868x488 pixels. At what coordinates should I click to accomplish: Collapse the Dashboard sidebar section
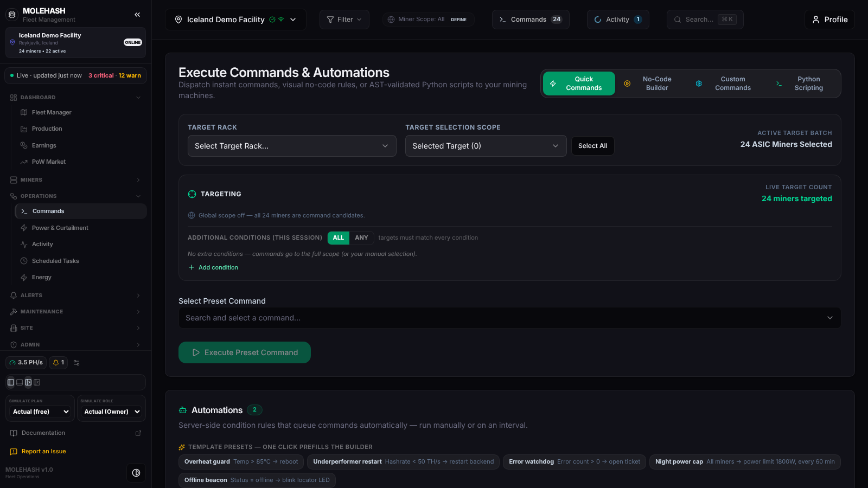[x=75, y=98]
